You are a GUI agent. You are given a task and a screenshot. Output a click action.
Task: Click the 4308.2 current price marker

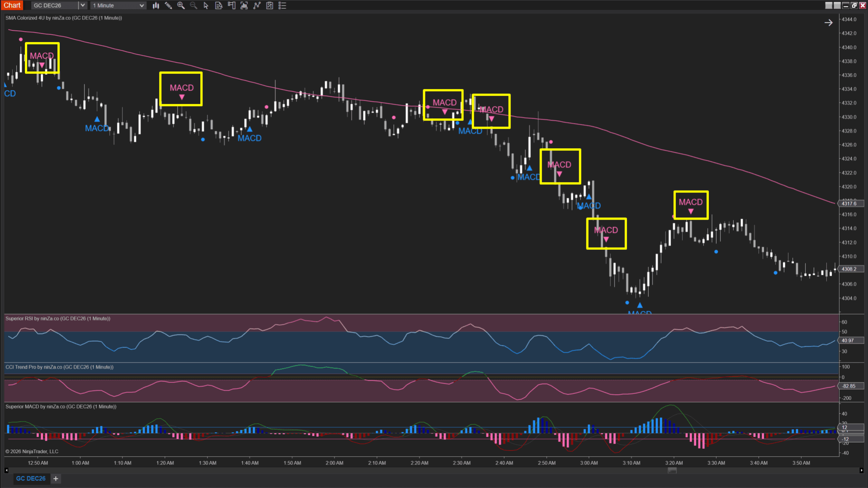tap(851, 269)
